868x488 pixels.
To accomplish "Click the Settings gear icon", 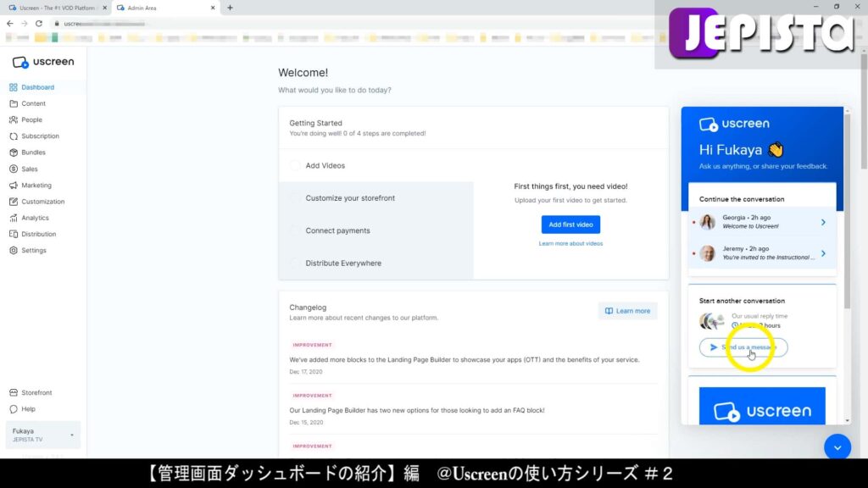I will pos(14,250).
